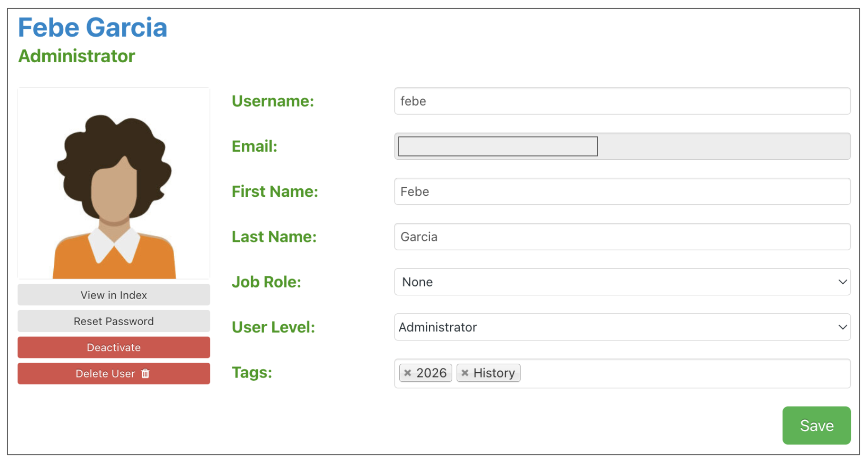Click the Delete User button label
Viewport: 868px width, 464px height.
tap(105, 374)
